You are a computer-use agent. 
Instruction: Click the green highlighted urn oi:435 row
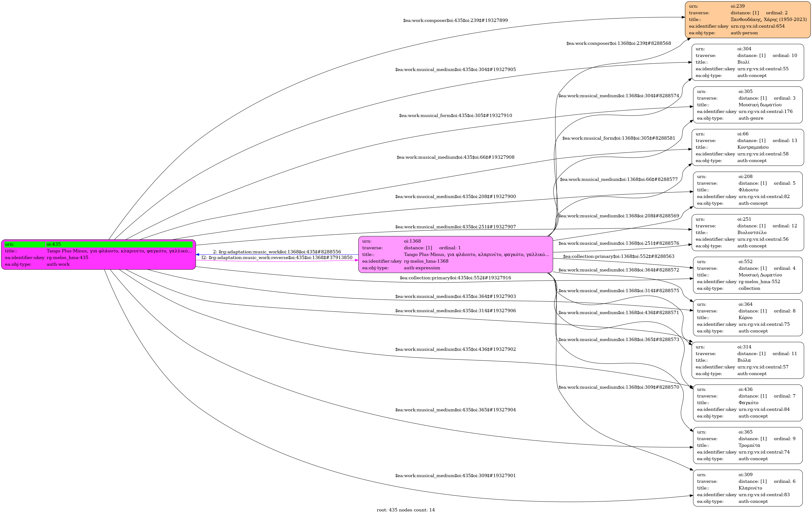[98, 245]
